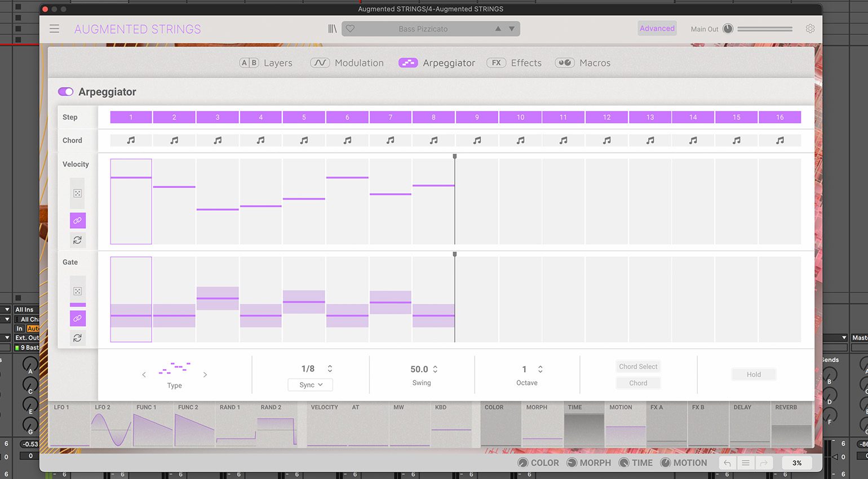The height and width of the screenshot is (479, 868).
Task: Open the Modulation tab
Action: click(347, 63)
